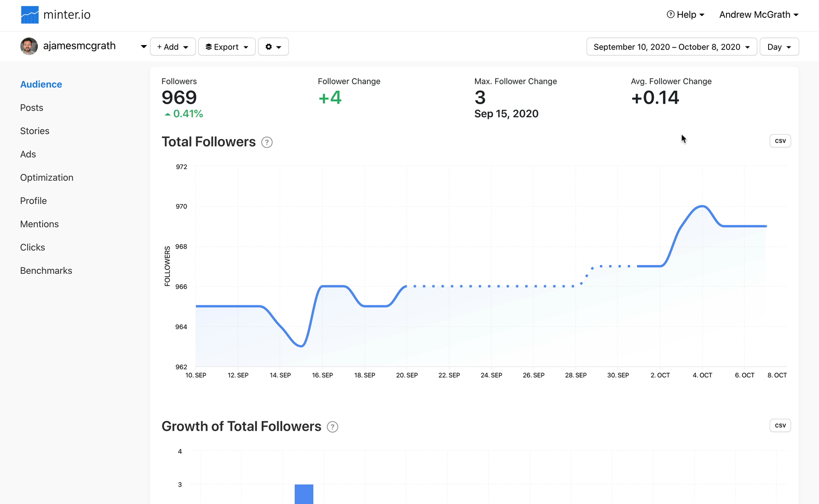Open the date range picker

(x=671, y=47)
